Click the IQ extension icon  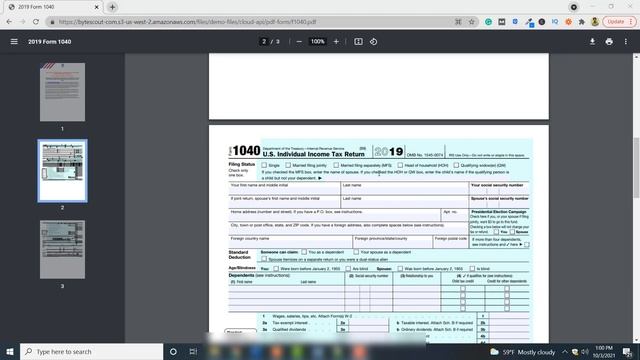(555, 22)
